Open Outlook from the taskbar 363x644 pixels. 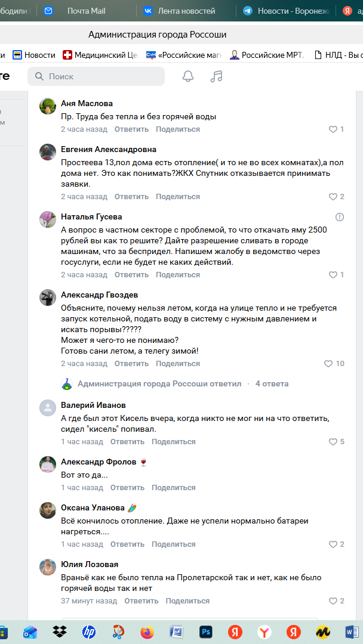(x=30, y=631)
